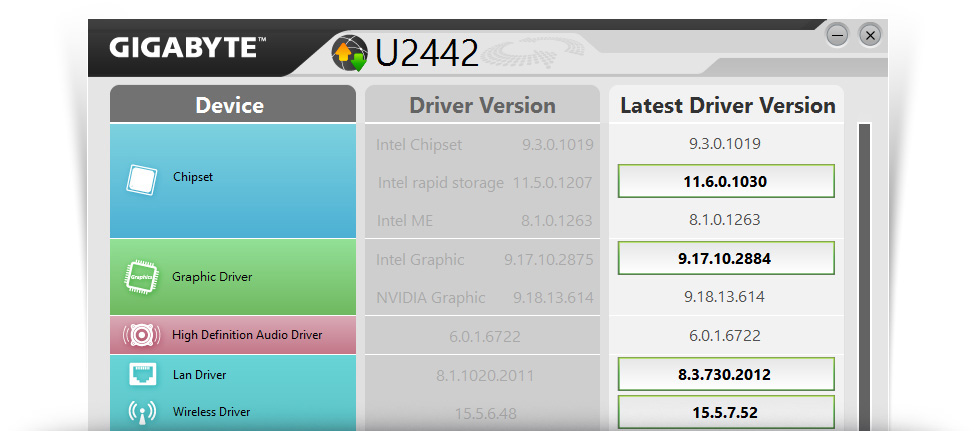This screenshot has height=431, width=974.
Task: Click the U2442 model title
Action: click(427, 53)
